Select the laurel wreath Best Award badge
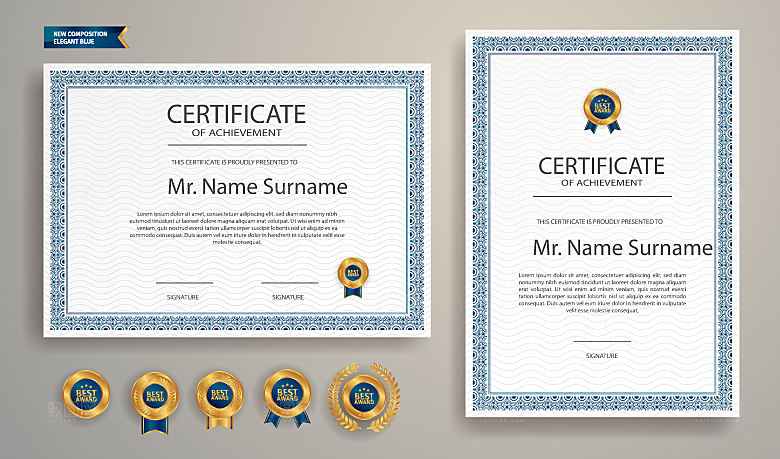780x459 pixels. tap(364, 397)
